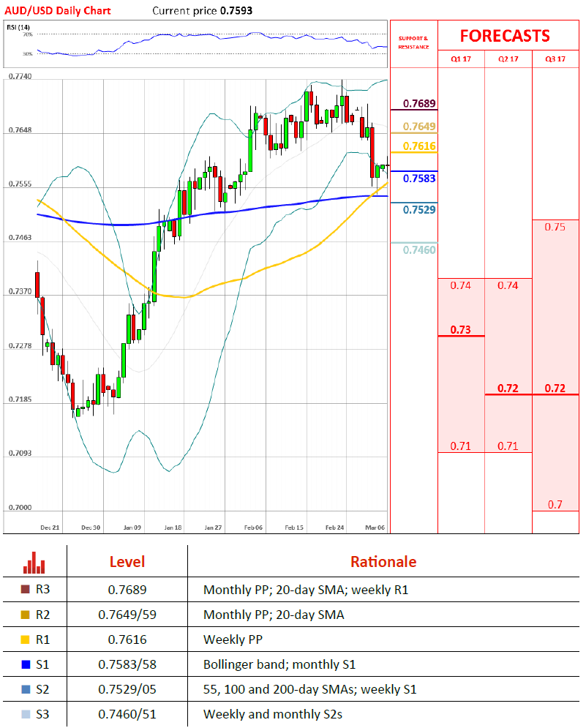The width and height of the screenshot is (586, 728).
Task: Click the Mar 06 date axis label
Action: coord(375,528)
